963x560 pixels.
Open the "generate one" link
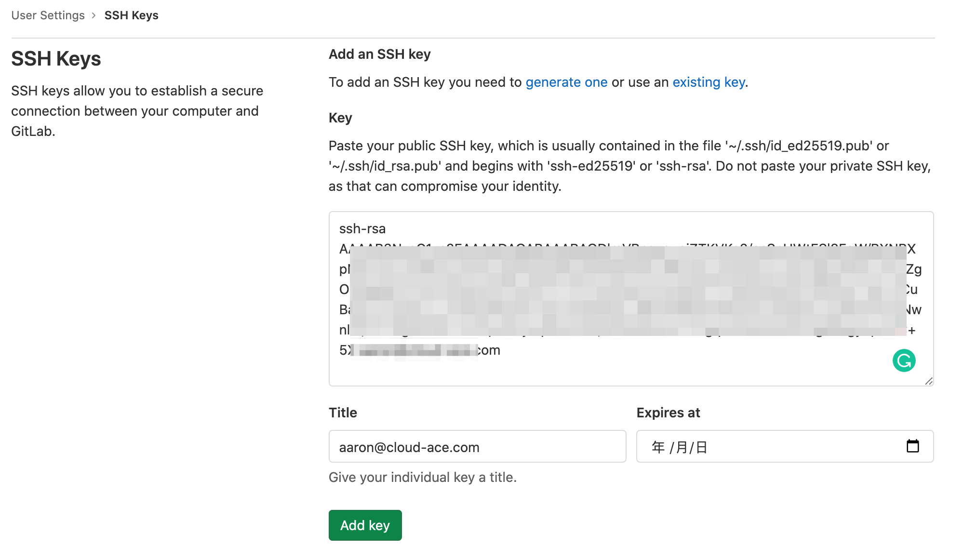(566, 82)
